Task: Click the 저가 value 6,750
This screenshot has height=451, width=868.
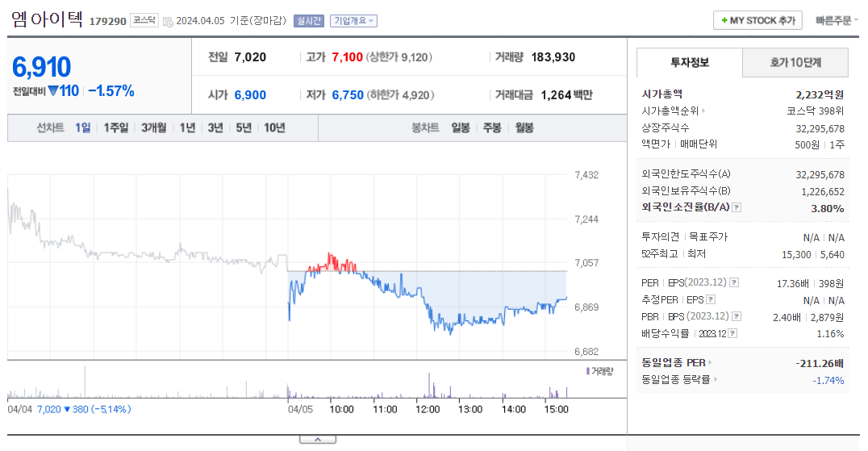Action: coord(348,95)
